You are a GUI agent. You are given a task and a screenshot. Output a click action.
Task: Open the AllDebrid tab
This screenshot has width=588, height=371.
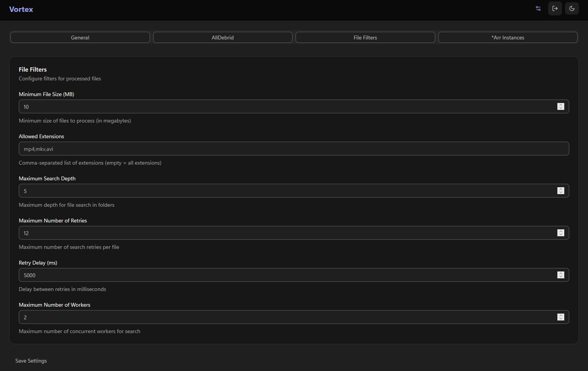pos(222,38)
